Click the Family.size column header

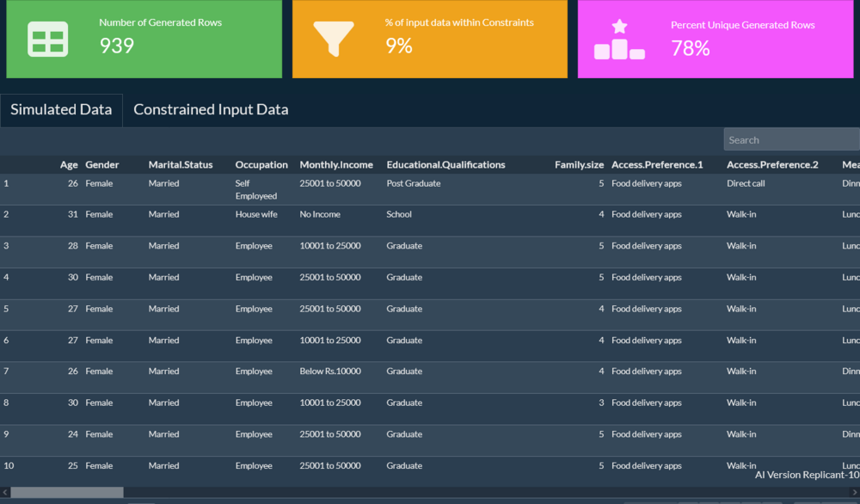point(579,164)
